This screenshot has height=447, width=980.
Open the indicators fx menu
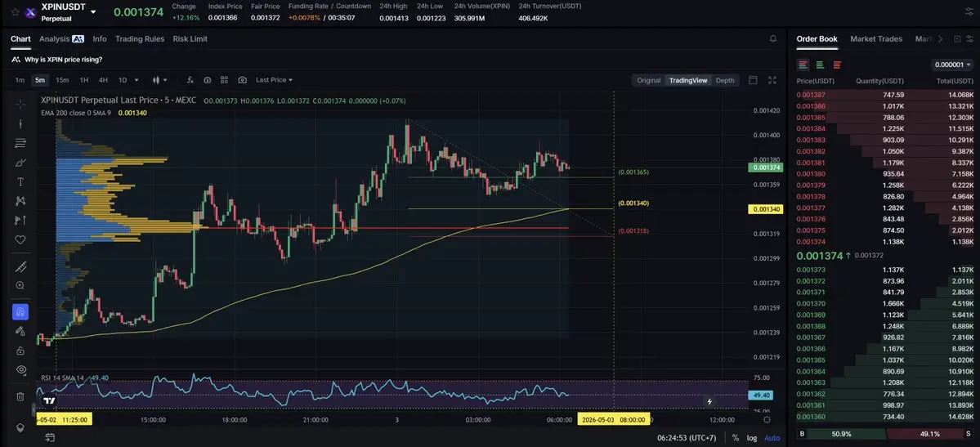[190, 80]
